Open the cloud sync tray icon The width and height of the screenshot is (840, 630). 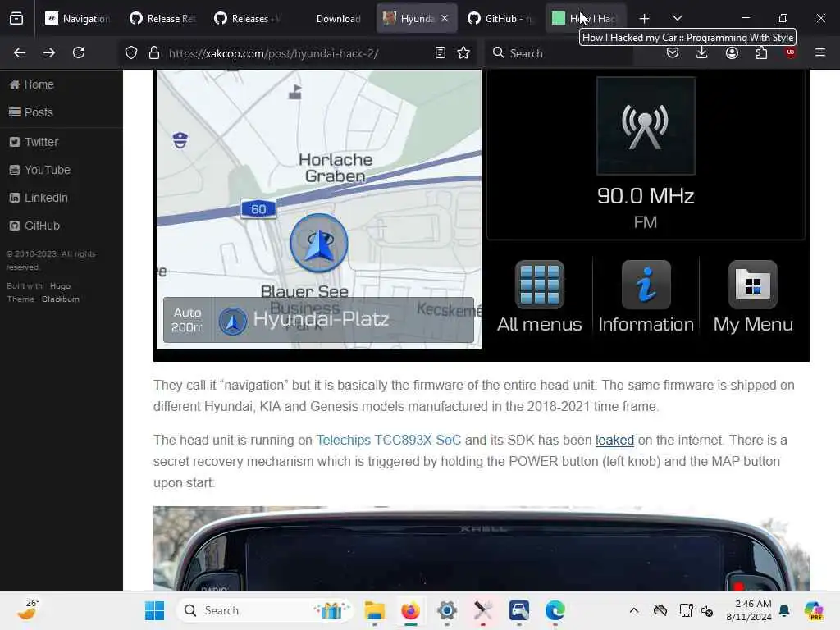pos(660,610)
